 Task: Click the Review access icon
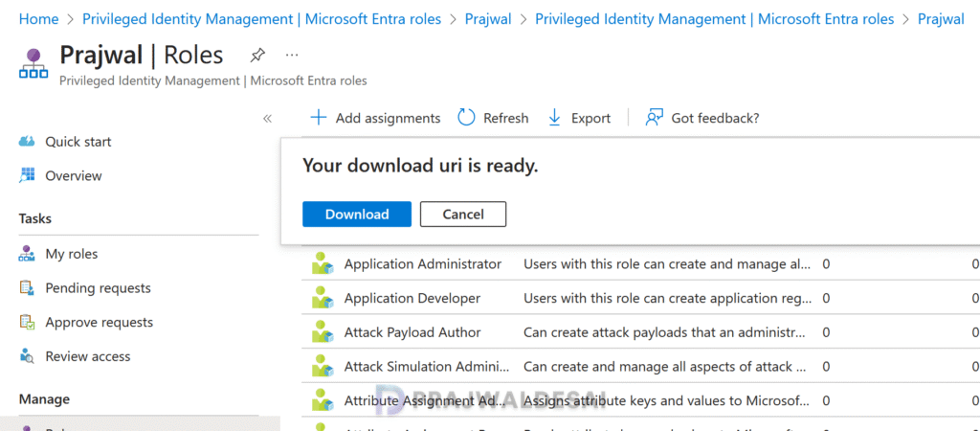point(27,356)
